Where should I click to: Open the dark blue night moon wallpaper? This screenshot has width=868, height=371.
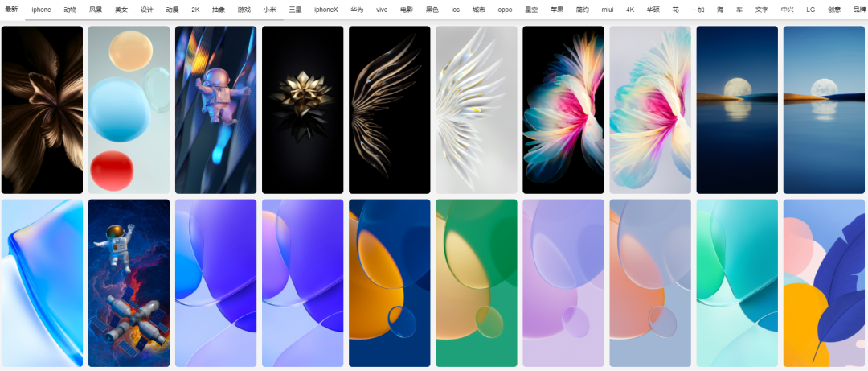pyautogui.click(x=737, y=109)
